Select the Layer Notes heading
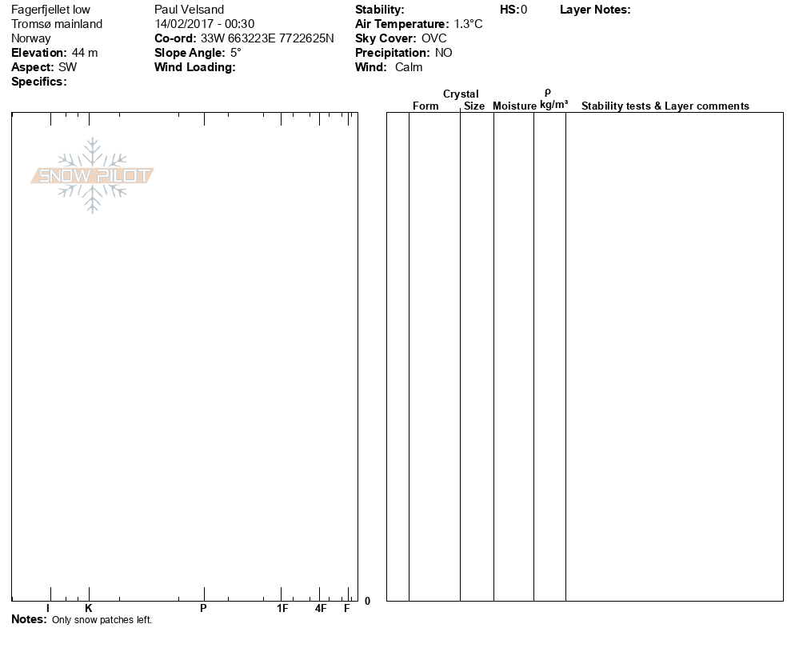The width and height of the screenshot is (795, 672). (x=595, y=10)
